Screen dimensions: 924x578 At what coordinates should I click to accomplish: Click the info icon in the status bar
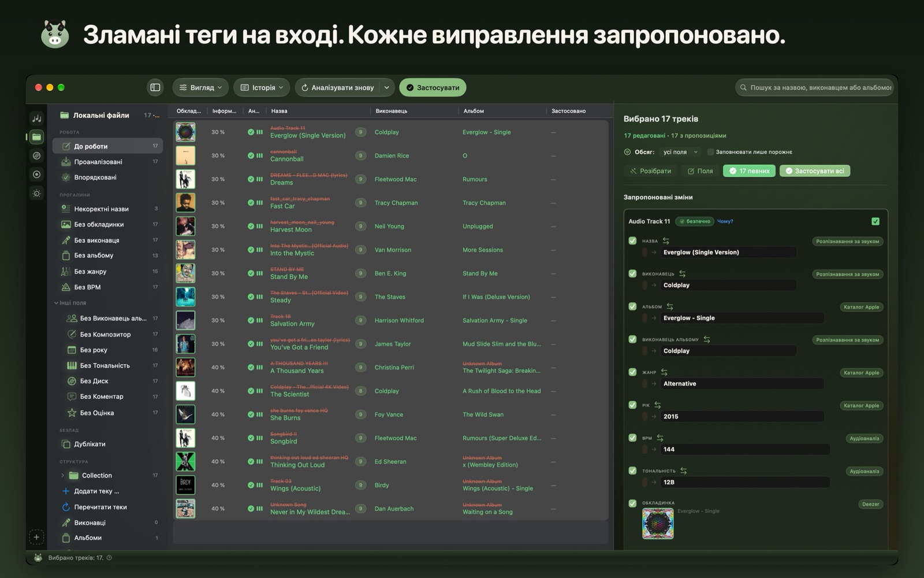[x=109, y=558]
